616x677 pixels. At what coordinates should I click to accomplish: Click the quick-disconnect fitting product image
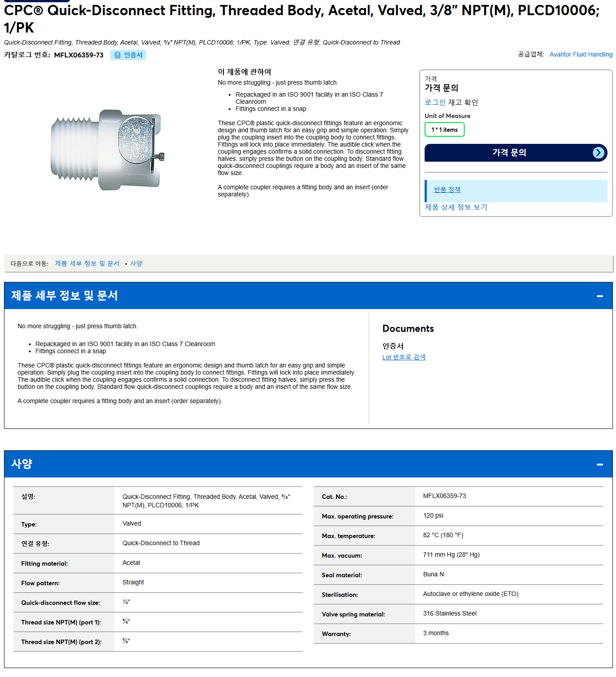pos(108,150)
